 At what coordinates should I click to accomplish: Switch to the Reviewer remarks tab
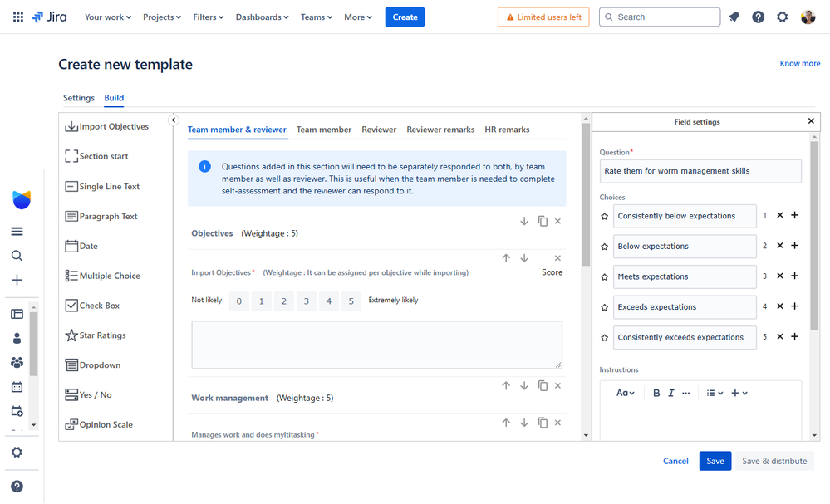click(x=440, y=129)
